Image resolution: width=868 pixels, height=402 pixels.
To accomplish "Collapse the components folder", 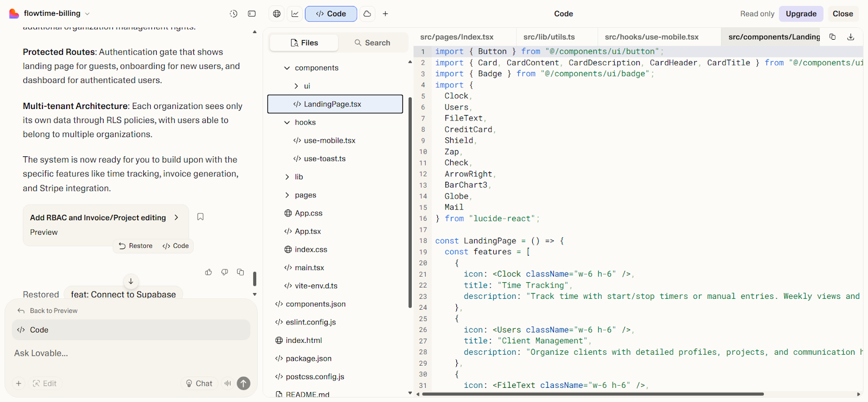I will tap(287, 68).
